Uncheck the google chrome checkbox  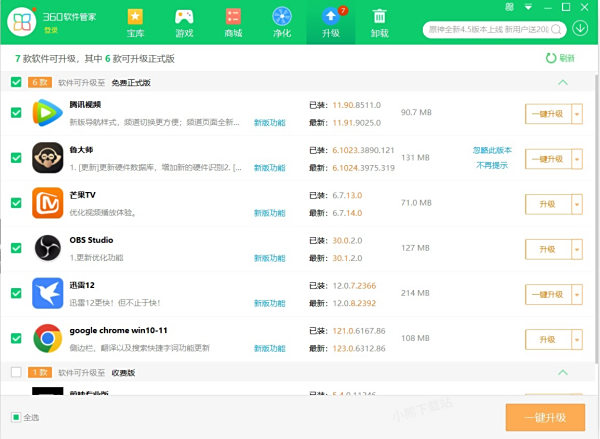pos(16,338)
